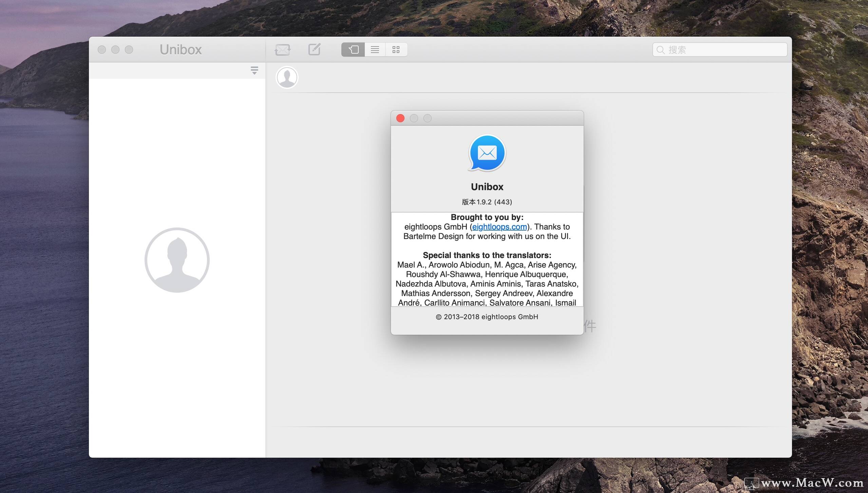868x493 pixels.
Task: Close the About Unibox dialog
Action: [x=400, y=118]
